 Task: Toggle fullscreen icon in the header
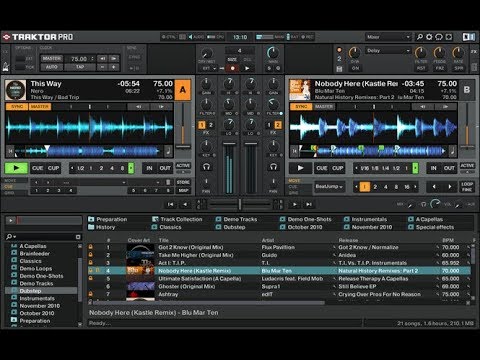tap(449, 37)
